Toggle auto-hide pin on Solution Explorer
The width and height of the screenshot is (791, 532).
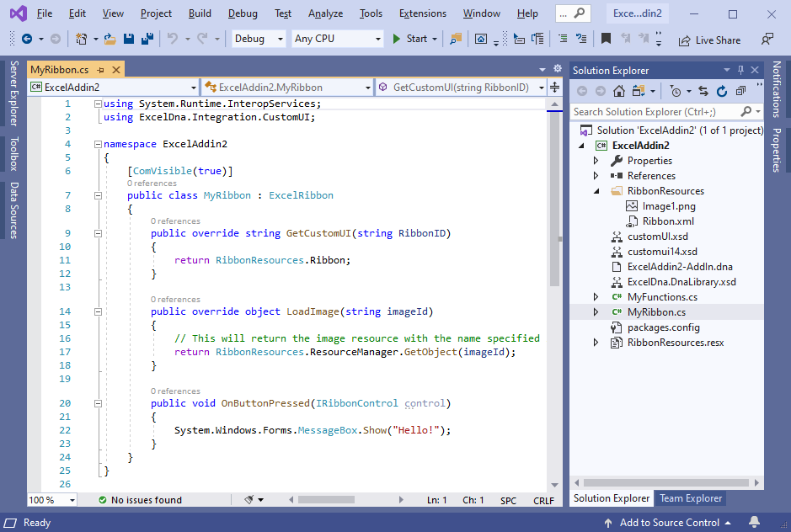coord(740,70)
